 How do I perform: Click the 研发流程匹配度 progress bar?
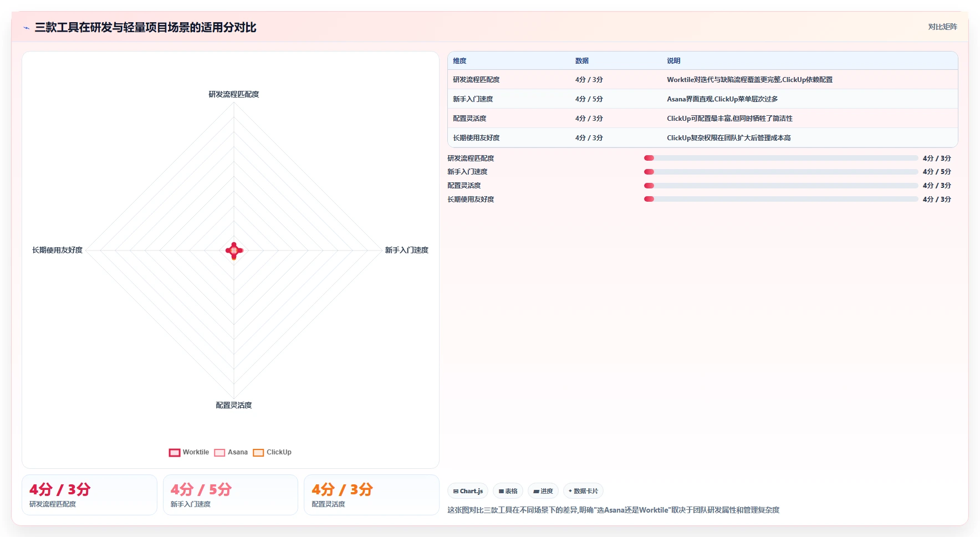781,158
